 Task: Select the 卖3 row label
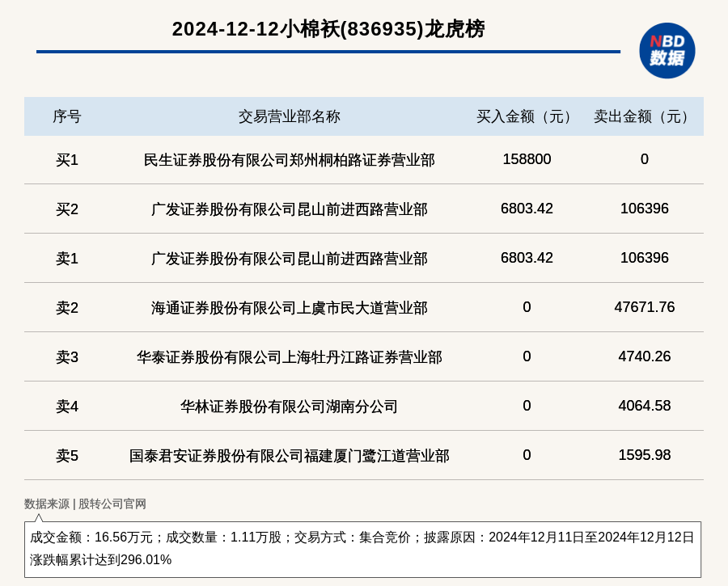[67, 356]
